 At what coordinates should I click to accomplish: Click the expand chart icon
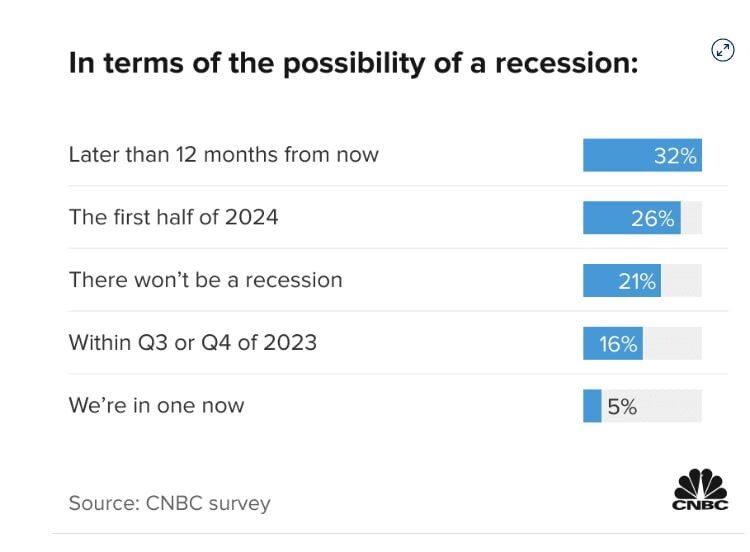pyautogui.click(x=722, y=51)
